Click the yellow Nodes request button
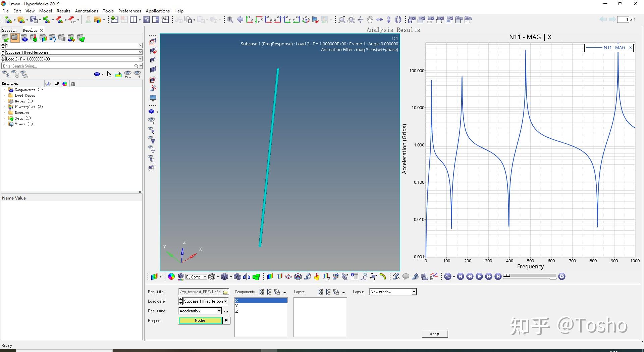Image resolution: width=644 pixels, height=352 pixels. 200,321
